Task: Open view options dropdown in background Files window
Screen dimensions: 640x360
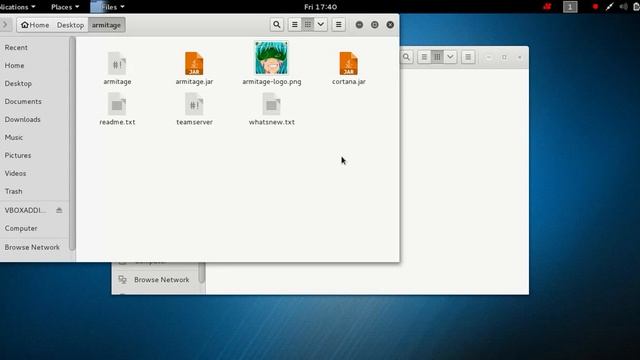Action: tap(450, 57)
